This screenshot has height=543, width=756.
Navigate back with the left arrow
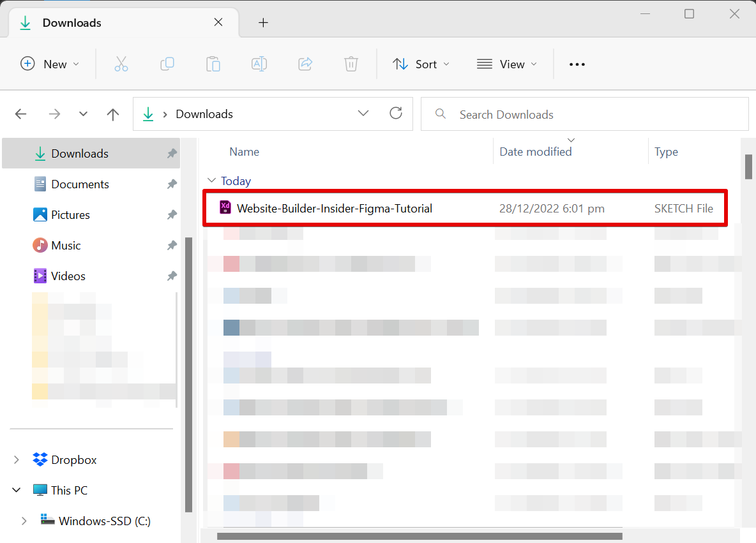click(21, 114)
